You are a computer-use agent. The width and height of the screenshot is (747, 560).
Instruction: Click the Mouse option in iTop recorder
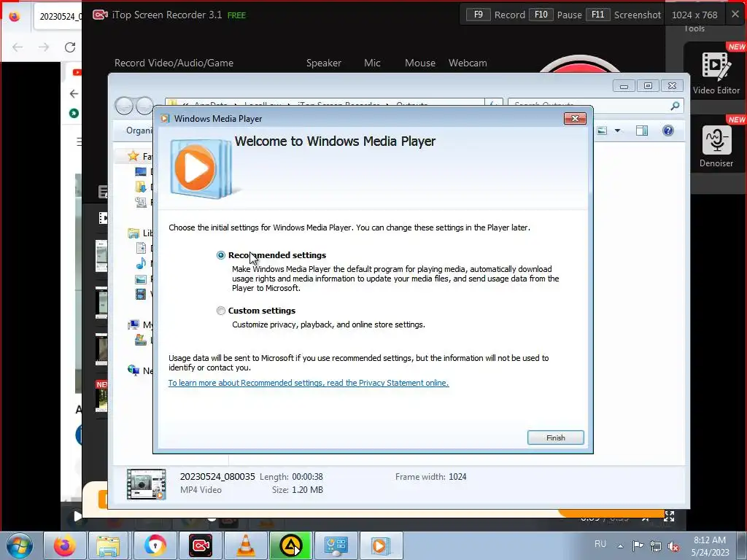419,63
